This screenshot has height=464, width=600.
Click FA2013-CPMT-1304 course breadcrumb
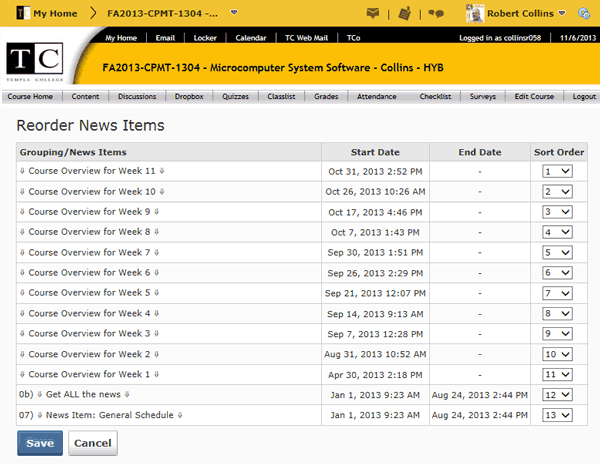click(x=162, y=13)
